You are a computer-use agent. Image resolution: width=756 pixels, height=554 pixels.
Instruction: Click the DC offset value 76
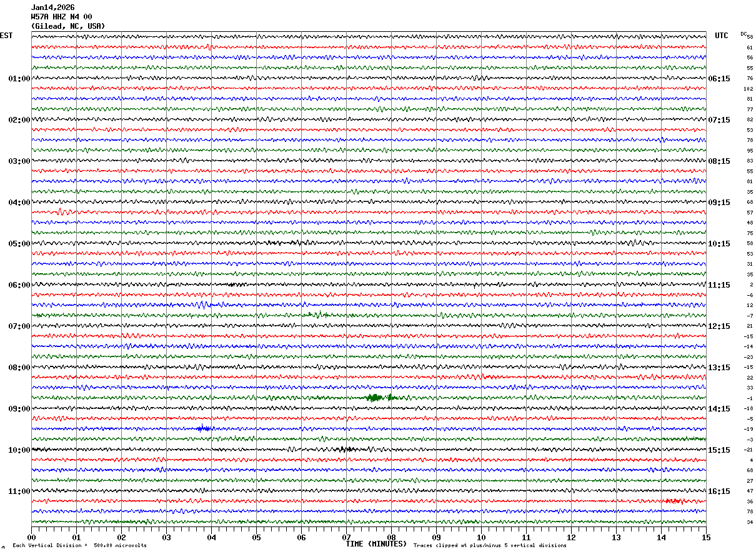pos(750,79)
